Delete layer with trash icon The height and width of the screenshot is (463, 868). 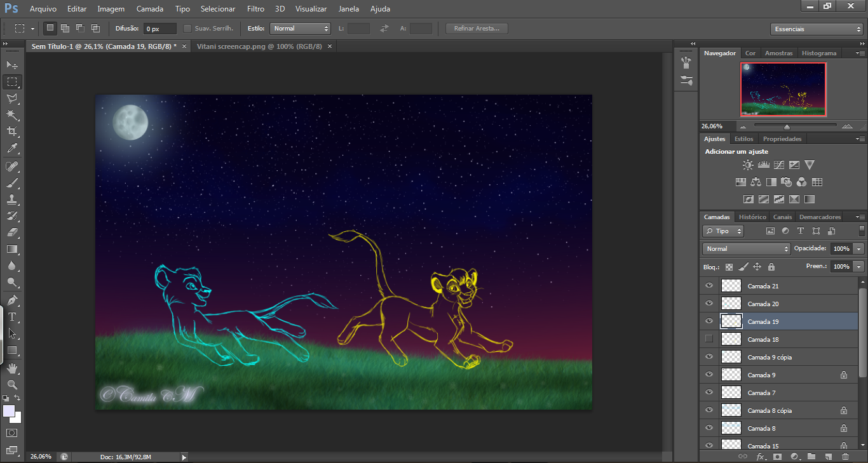click(845, 456)
